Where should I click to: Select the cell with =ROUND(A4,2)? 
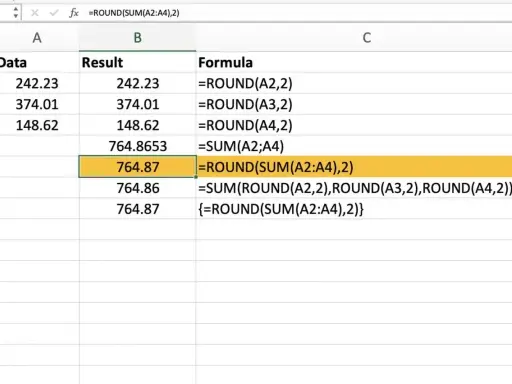(x=354, y=125)
